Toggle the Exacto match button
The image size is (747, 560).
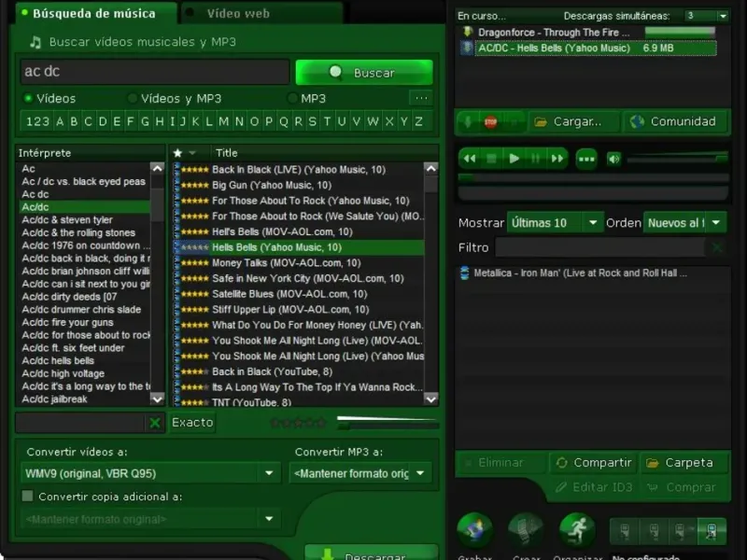tap(192, 423)
